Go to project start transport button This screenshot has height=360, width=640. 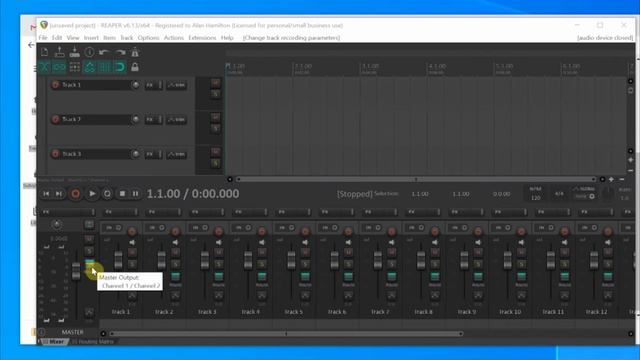[46, 194]
